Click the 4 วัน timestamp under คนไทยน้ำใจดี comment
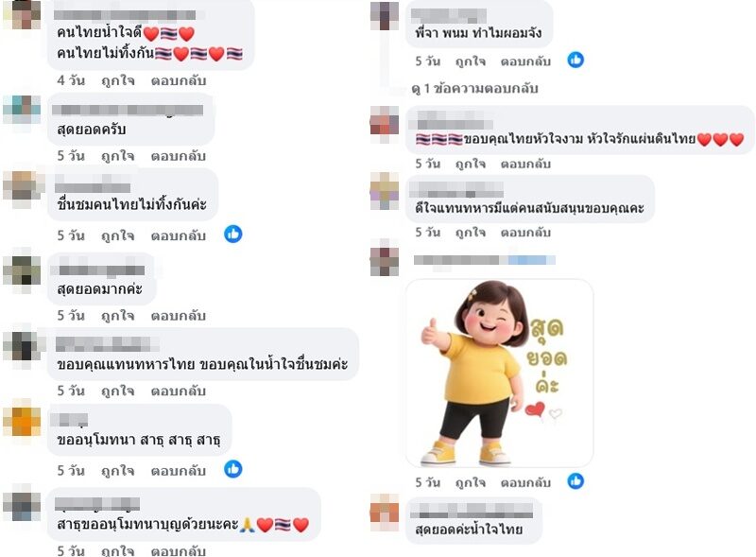This screenshot has width=756, height=557. point(71,80)
